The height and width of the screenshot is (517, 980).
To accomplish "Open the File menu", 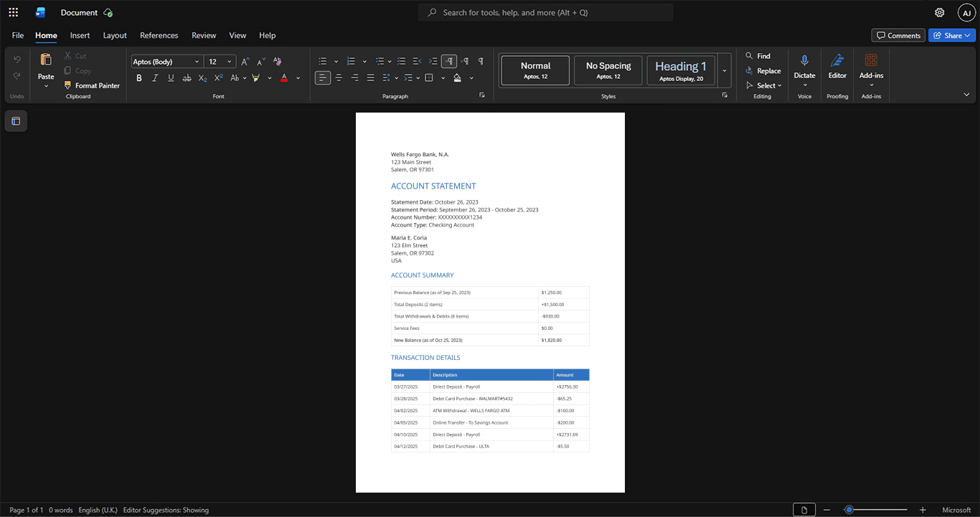I will click(x=18, y=35).
